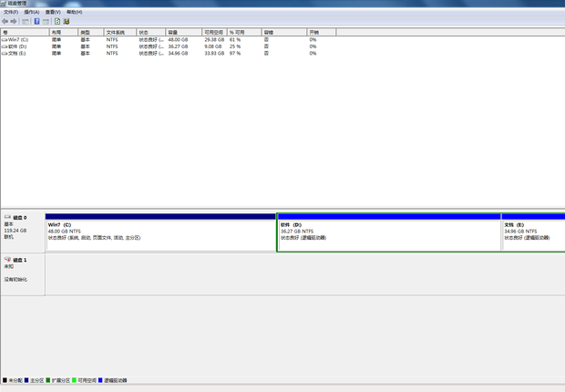Click the Forward arrow toolbar icon
This screenshot has width=565, height=392.
[x=14, y=21]
